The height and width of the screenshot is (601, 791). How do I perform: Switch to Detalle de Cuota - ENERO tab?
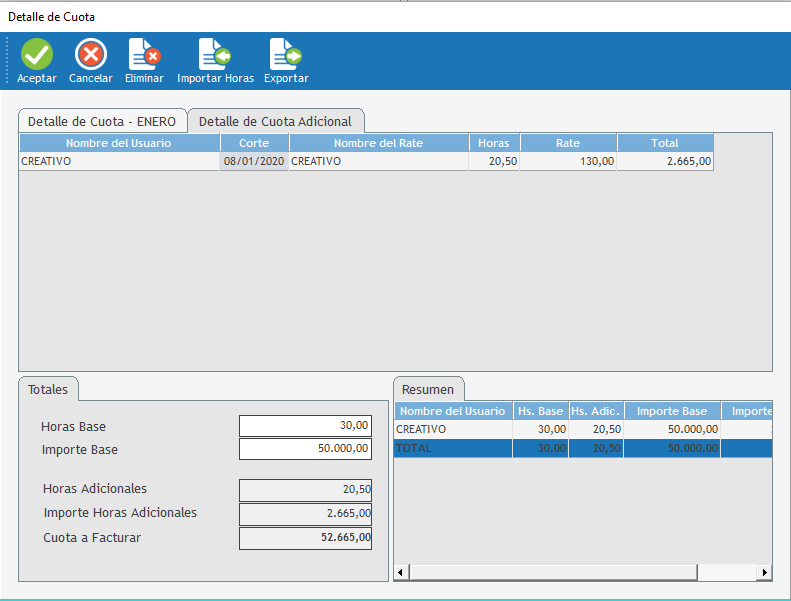pyautogui.click(x=102, y=121)
